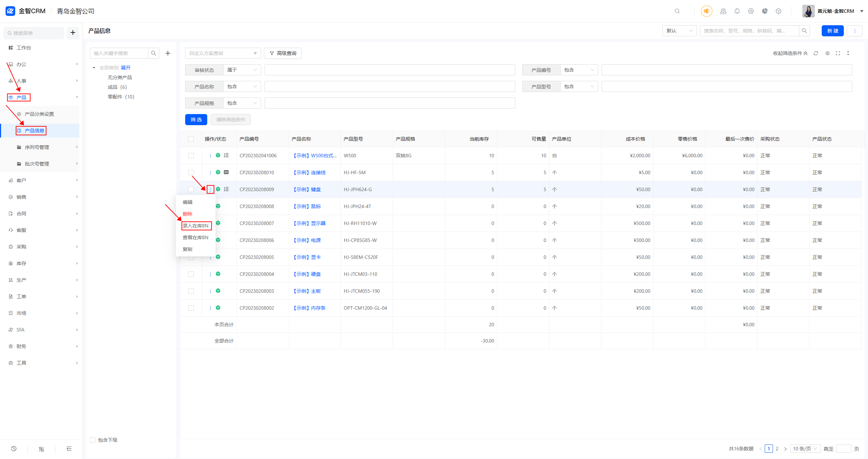
Task: Add a new category with plus icon
Action: point(168,53)
